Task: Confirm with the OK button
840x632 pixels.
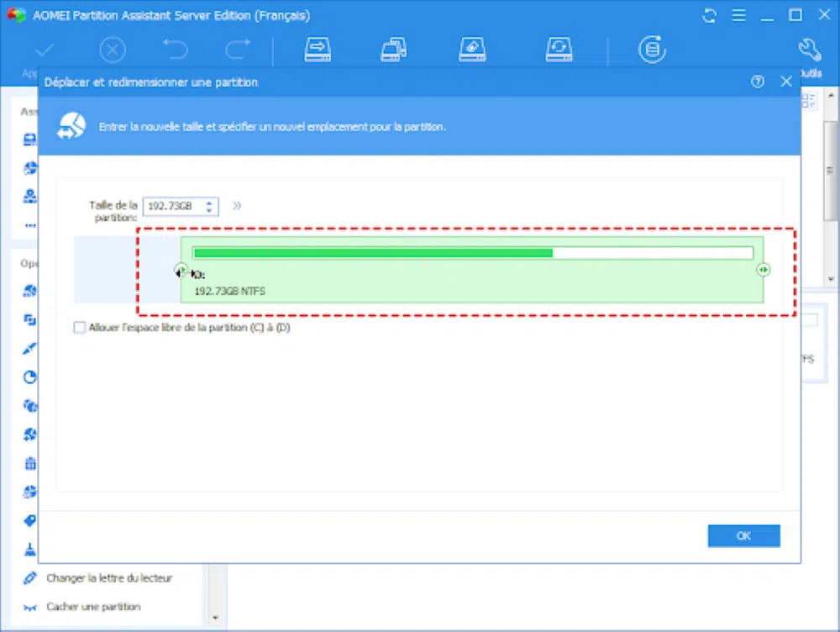Action: point(743,535)
